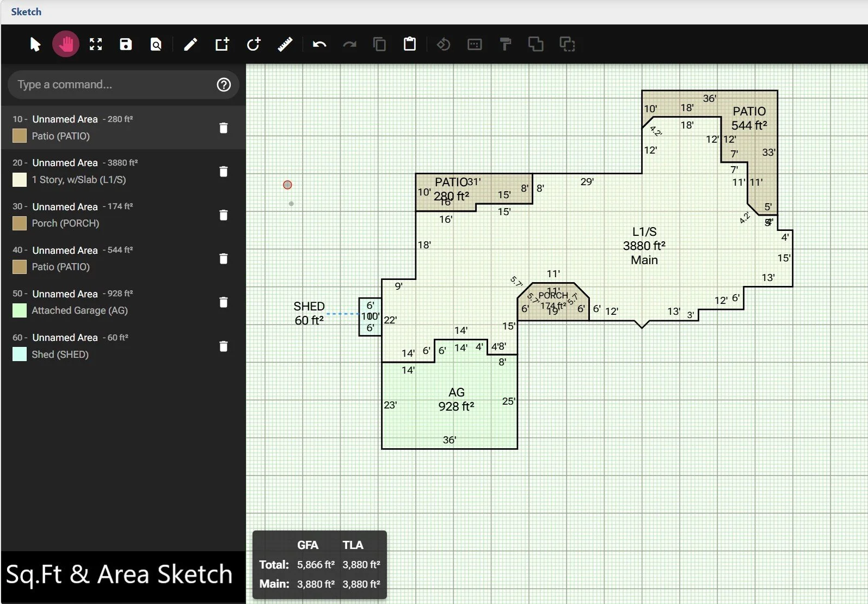Click the TLA column header
Screen dimensions: 868x604
[x=353, y=545]
